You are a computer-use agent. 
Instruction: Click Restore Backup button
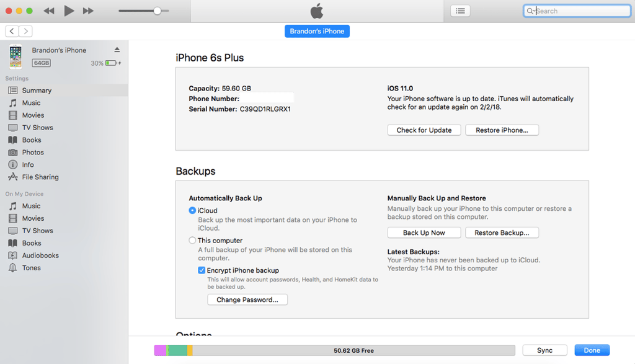click(x=502, y=233)
